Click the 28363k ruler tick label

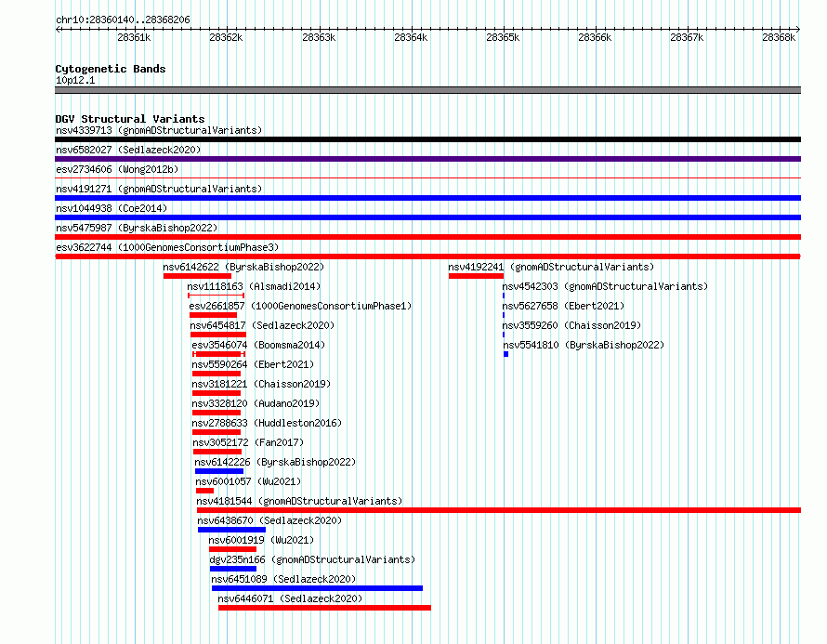coord(319,37)
